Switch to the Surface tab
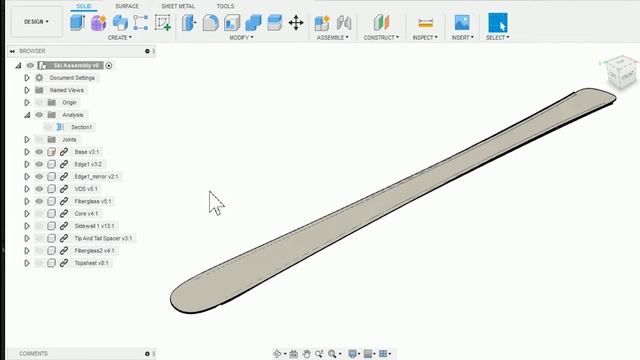 pyautogui.click(x=127, y=6)
